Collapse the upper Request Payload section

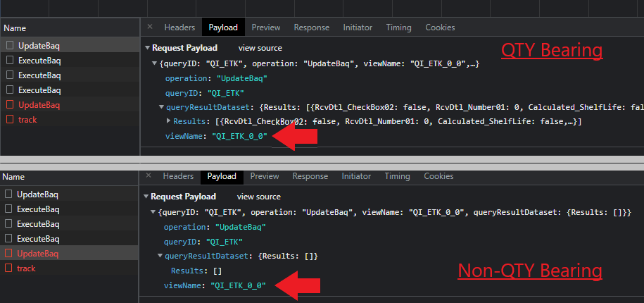pos(147,48)
